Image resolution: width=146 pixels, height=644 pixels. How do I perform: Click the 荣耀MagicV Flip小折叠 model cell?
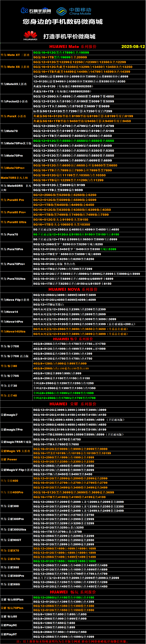(16, 470)
